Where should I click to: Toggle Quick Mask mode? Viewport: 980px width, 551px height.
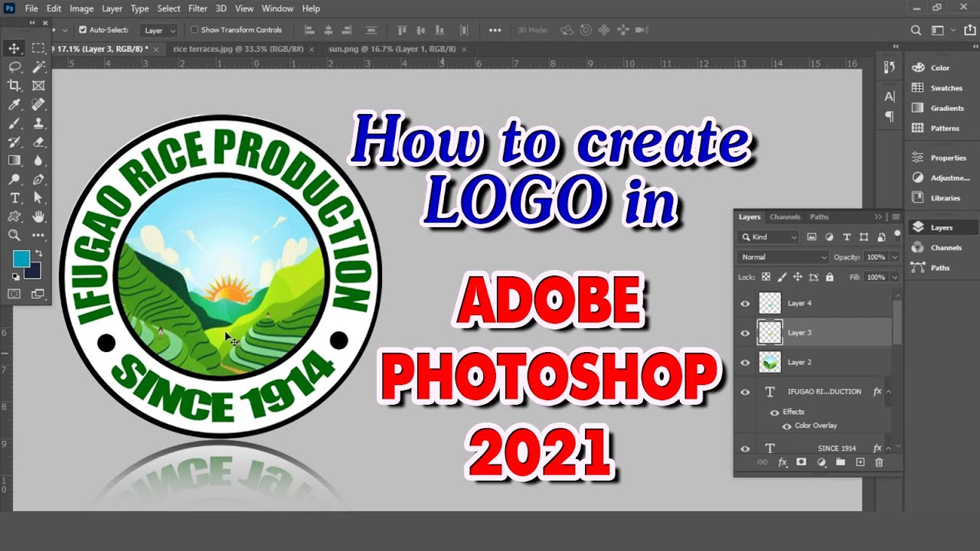point(15,293)
